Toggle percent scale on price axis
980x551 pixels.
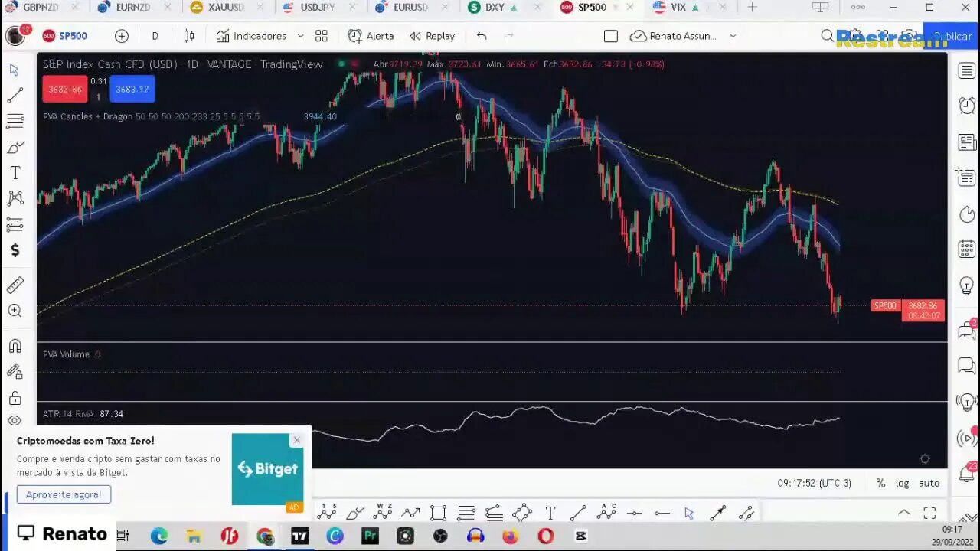(880, 483)
